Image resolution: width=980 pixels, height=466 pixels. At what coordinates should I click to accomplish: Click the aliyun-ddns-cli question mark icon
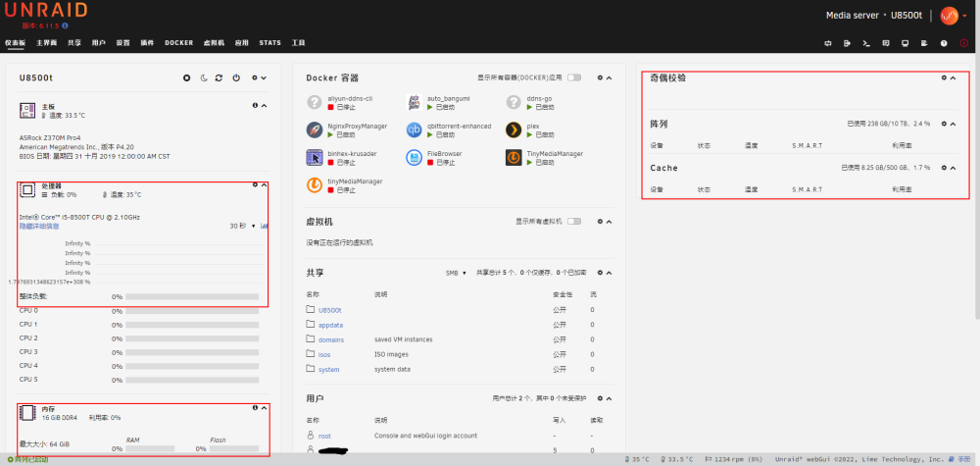315,102
